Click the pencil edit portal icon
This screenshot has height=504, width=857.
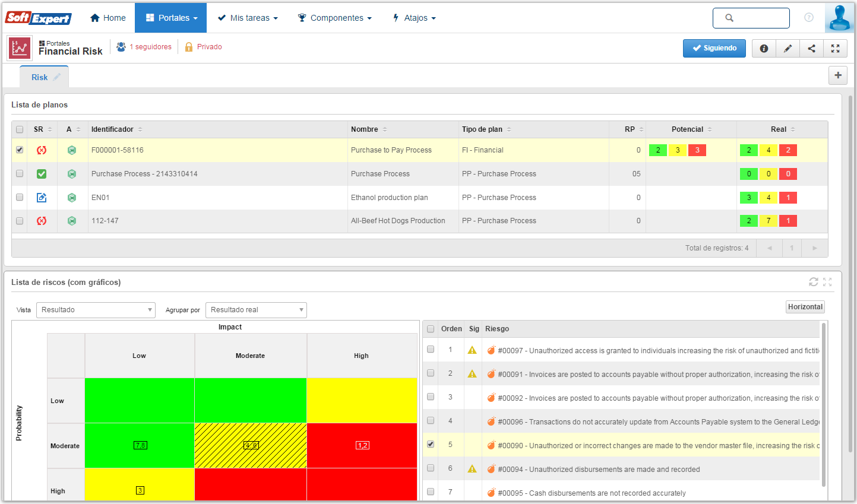[x=788, y=49]
